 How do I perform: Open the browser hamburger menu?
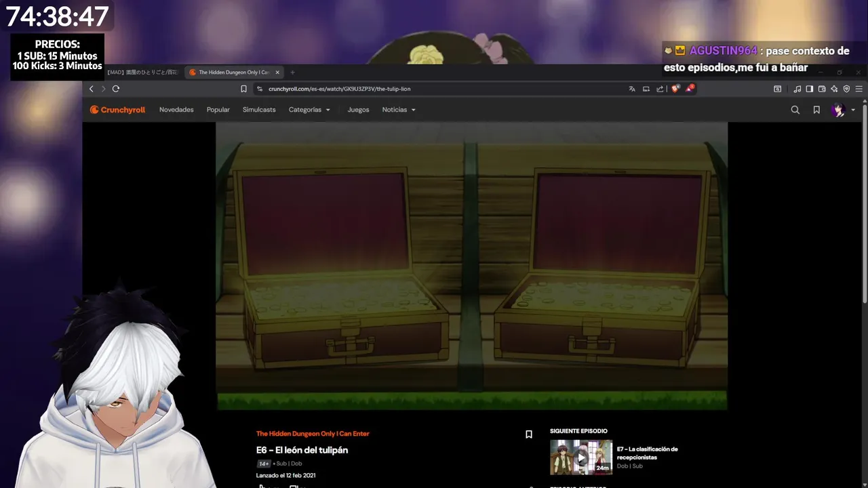(859, 89)
